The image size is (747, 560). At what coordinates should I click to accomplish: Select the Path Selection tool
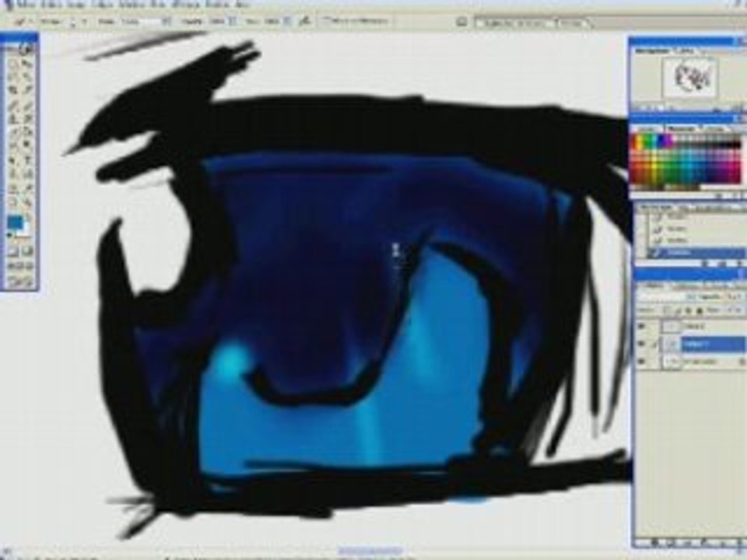(x=13, y=160)
